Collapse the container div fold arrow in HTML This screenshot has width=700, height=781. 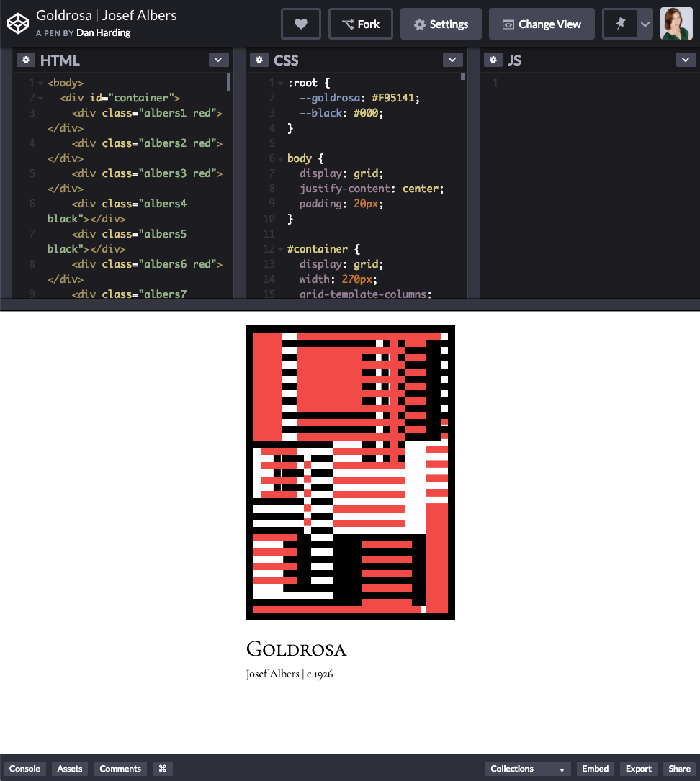click(40, 98)
